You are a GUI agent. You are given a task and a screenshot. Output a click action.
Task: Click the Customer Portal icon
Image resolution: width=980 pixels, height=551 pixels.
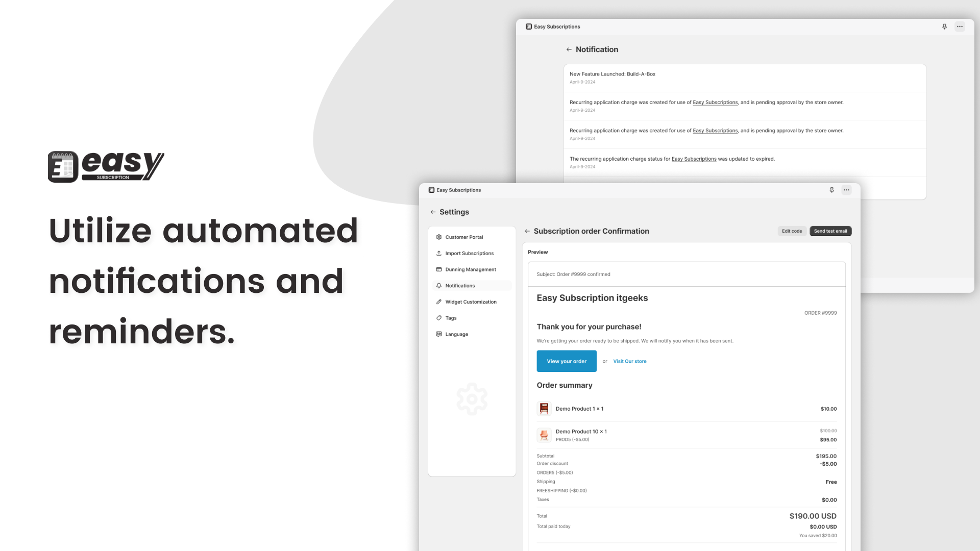[x=439, y=237]
